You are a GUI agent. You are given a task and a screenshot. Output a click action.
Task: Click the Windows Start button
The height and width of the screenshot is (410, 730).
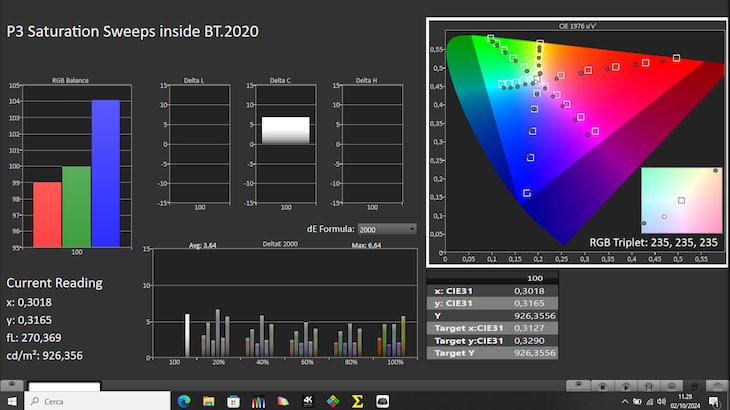click(x=12, y=401)
